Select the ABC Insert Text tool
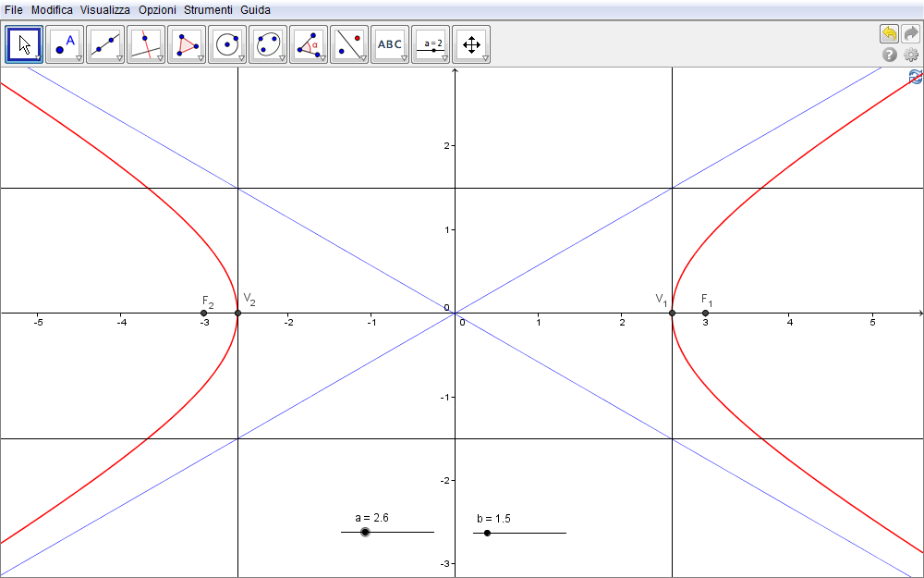This screenshot has height=578, width=924. click(390, 43)
